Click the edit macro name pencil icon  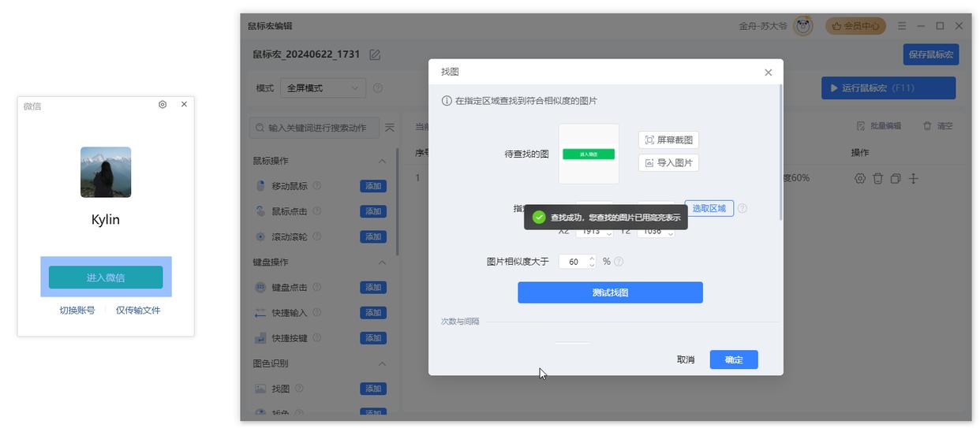[375, 54]
